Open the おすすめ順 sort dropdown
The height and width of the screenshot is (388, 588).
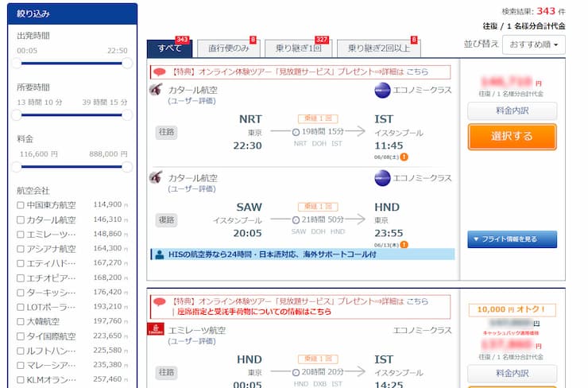click(534, 45)
